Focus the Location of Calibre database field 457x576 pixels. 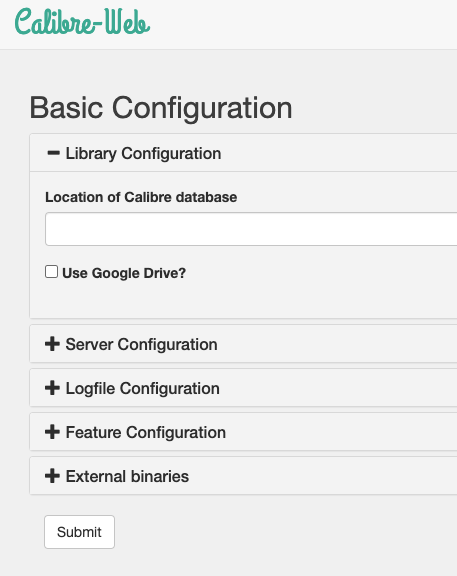[x=251, y=229]
